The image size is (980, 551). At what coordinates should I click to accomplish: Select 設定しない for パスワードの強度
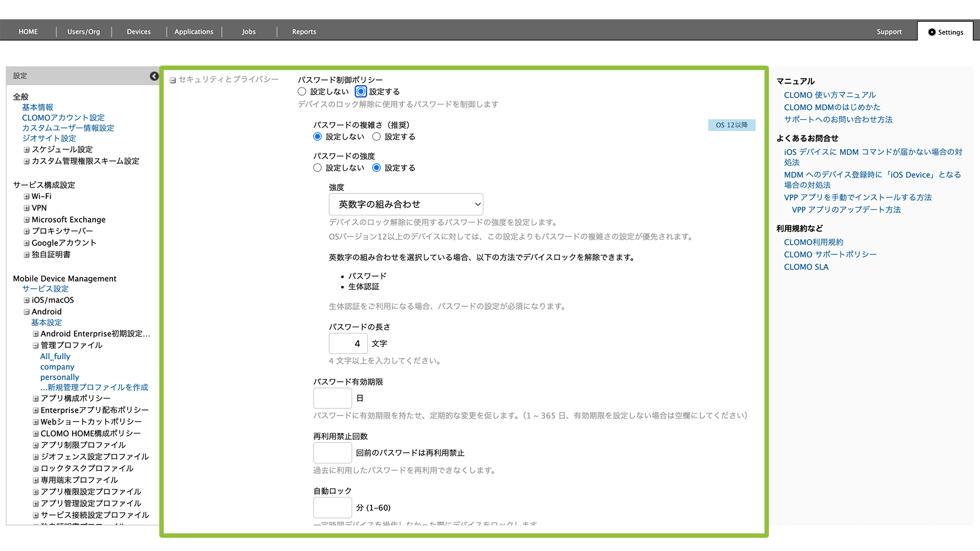(x=317, y=168)
